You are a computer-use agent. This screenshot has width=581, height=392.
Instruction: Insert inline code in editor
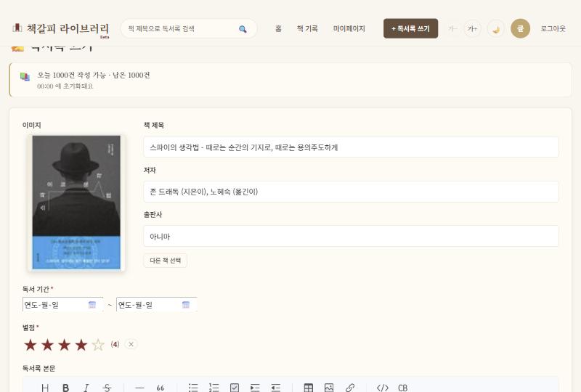coord(383,388)
